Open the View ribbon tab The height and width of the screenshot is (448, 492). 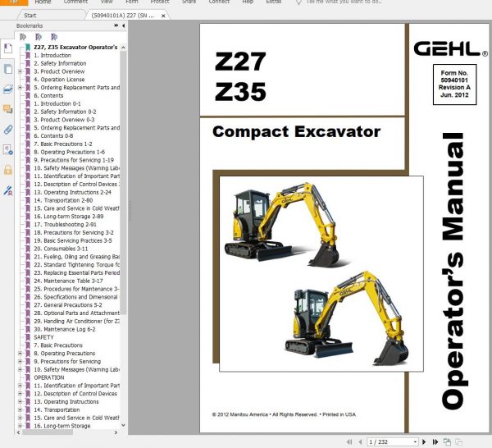(x=107, y=2)
